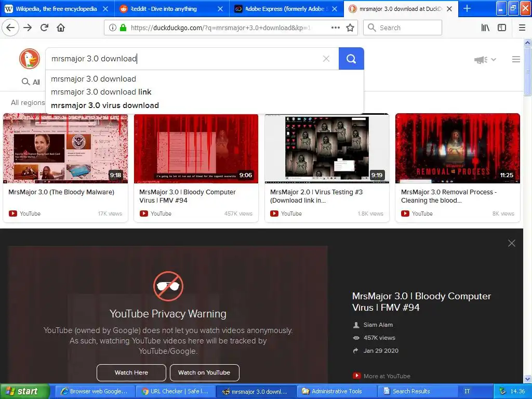
Task: Go back to the previous page
Action: (10, 28)
